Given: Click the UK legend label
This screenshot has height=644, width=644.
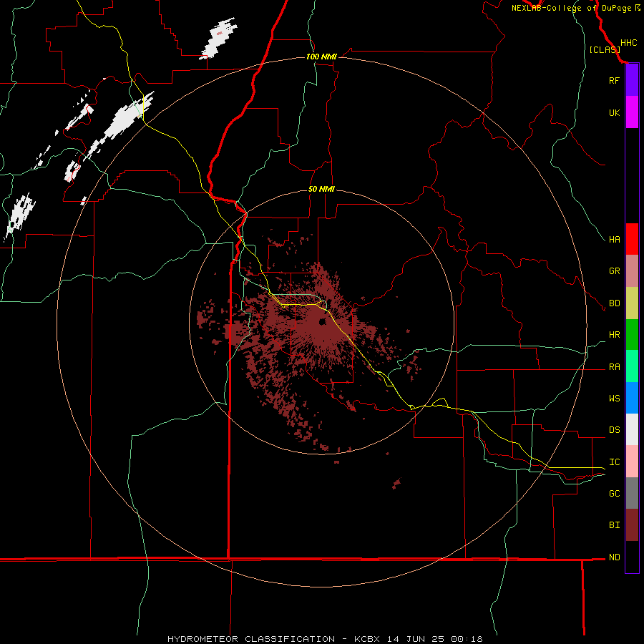Looking at the screenshot, I should tap(614, 112).
